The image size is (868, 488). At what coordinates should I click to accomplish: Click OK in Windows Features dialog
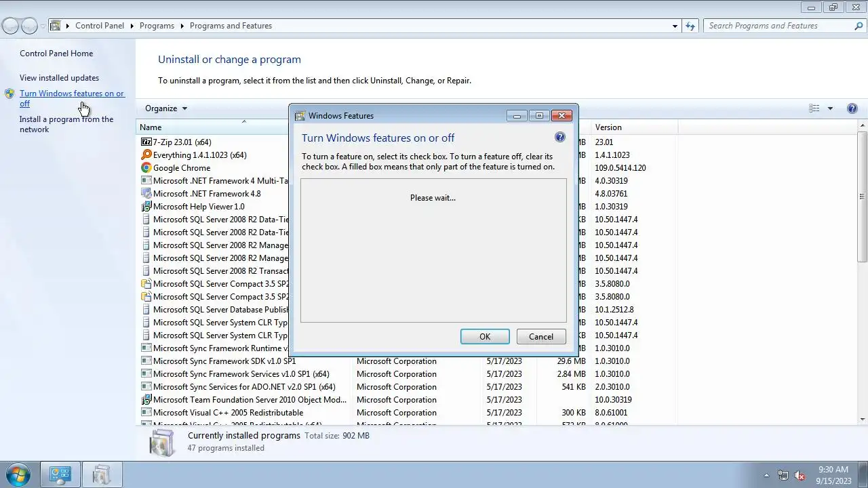(485, 337)
